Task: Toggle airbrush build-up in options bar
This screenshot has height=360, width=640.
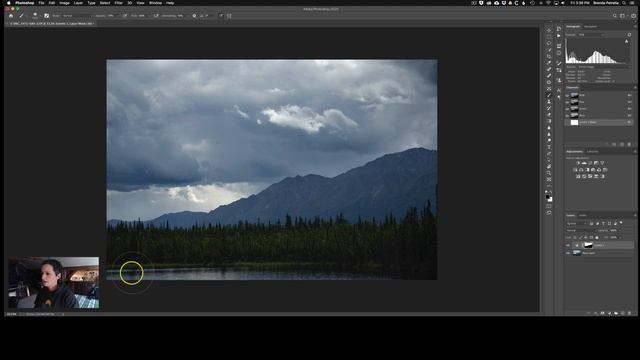Action: 156,16
